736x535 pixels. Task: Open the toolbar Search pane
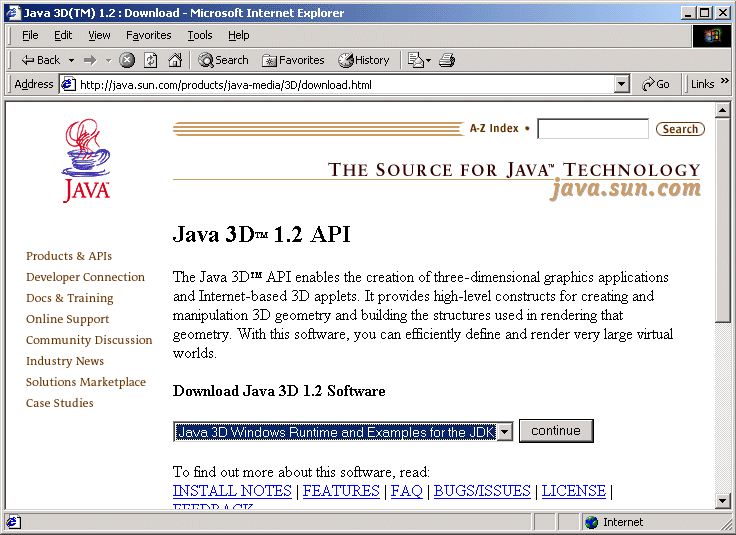pyautogui.click(x=223, y=60)
